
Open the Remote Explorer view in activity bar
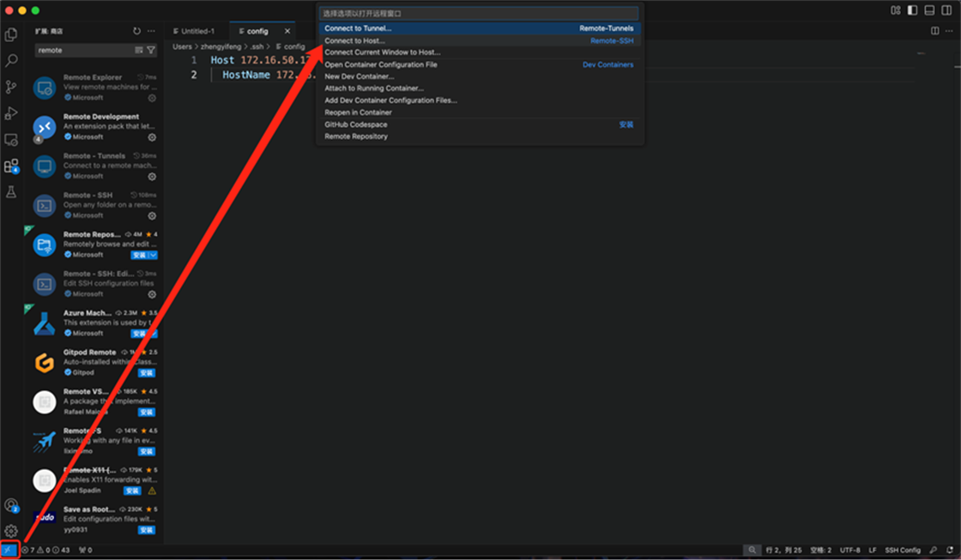[x=11, y=140]
